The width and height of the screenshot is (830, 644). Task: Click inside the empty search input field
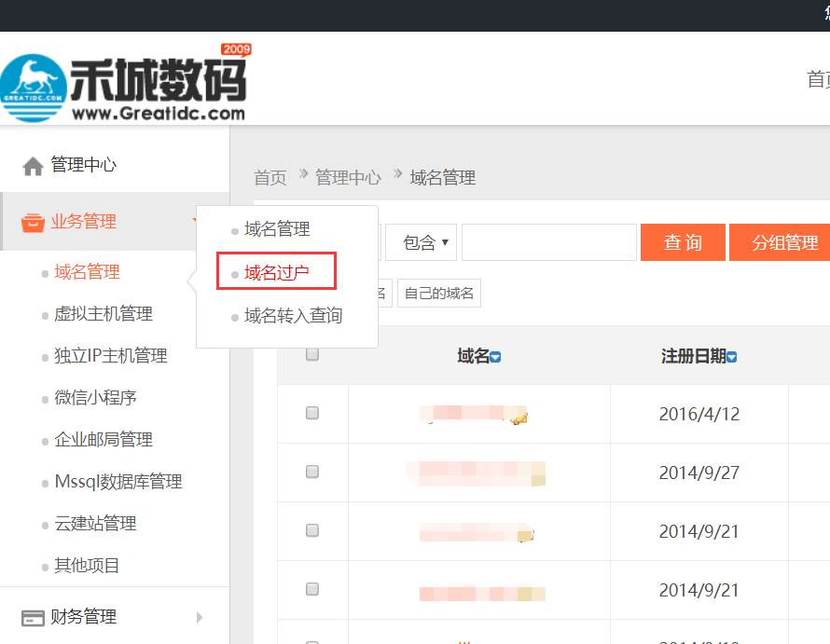pyautogui.click(x=548, y=242)
